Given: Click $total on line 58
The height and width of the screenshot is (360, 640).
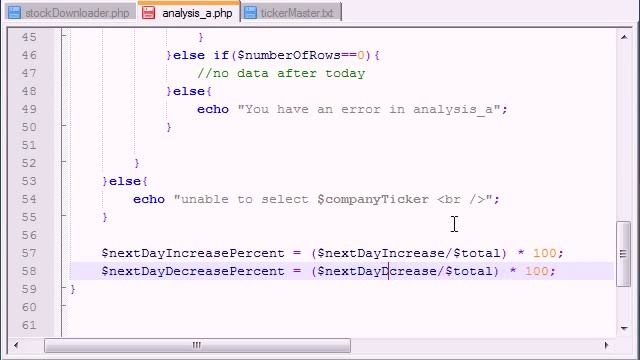Looking at the screenshot, I should coord(468,271).
